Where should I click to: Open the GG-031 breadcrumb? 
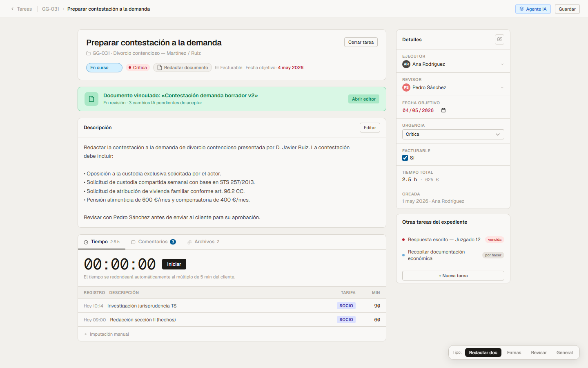pos(51,9)
